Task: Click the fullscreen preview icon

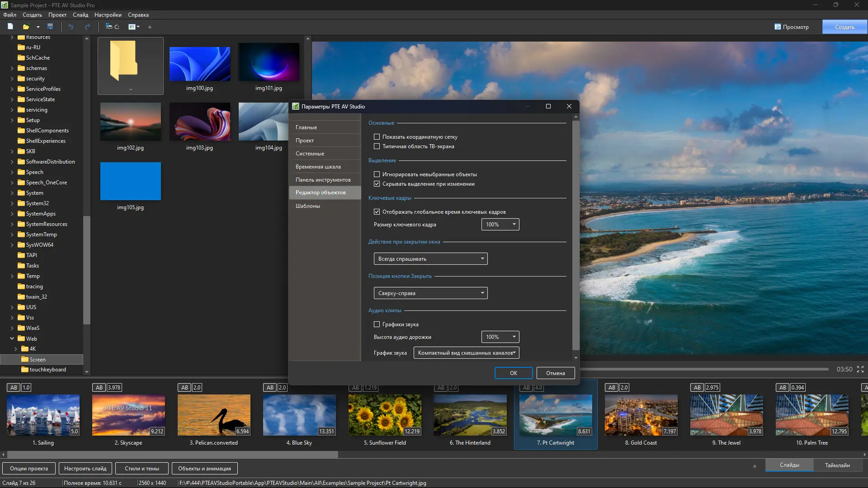Action: coord(860,369)
